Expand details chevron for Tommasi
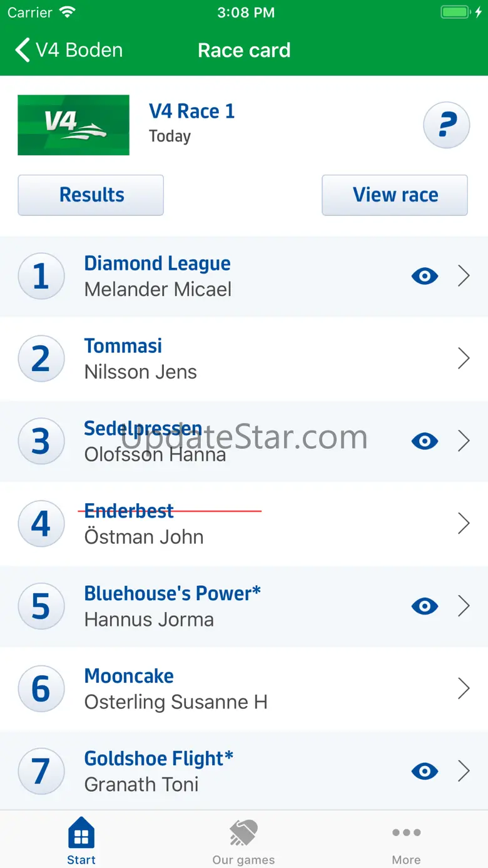The image size is (488, 868). 464,359
